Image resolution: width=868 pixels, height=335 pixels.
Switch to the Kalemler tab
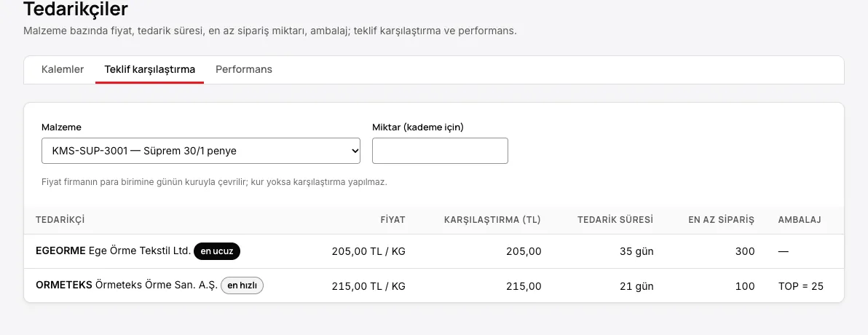click(63, 70)
